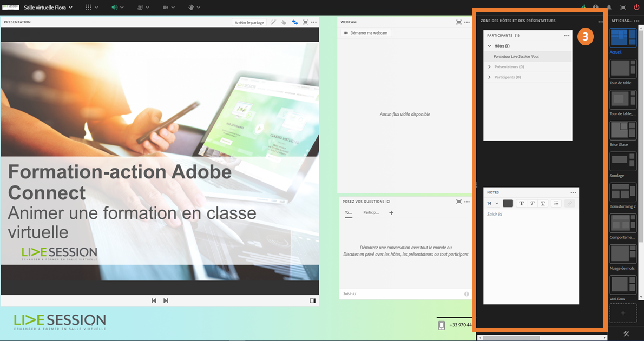Switch to the first Tour de table layout
Image resolution: width=644 pixels, height=341 pixels.
click(623, 68)
